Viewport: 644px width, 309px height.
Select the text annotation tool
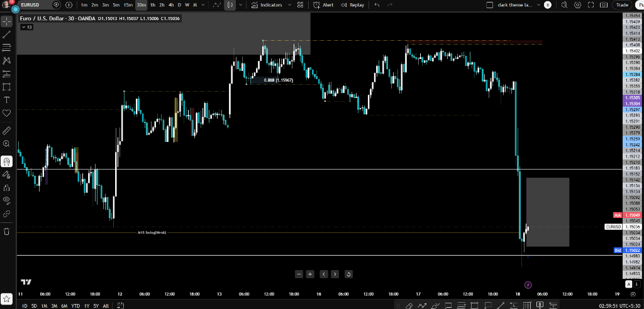[x=6, y=100]
